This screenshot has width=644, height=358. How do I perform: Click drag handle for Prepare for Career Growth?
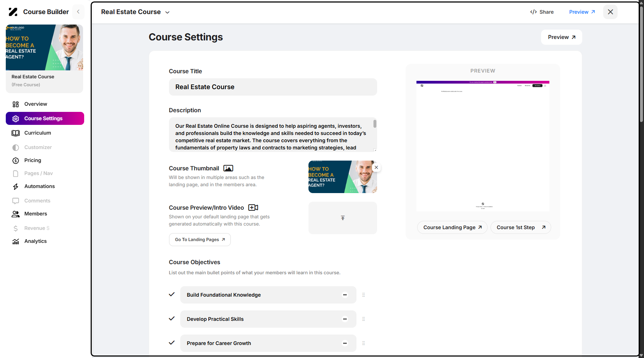coord(364,343)
